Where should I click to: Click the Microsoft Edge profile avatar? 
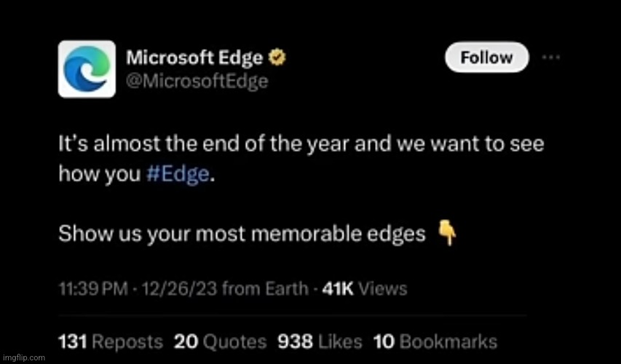[x=87, y=69]
